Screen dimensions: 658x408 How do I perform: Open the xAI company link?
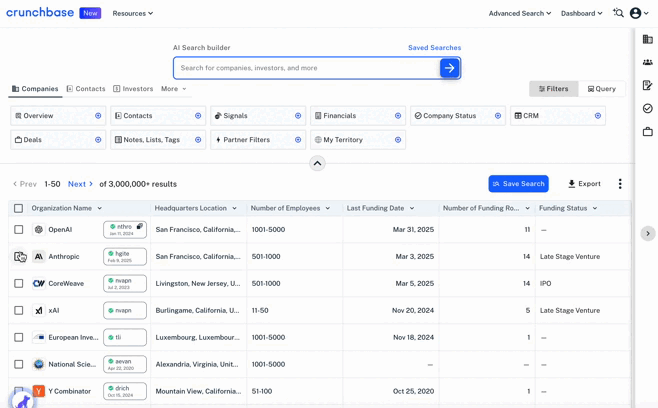click(54, 311)
